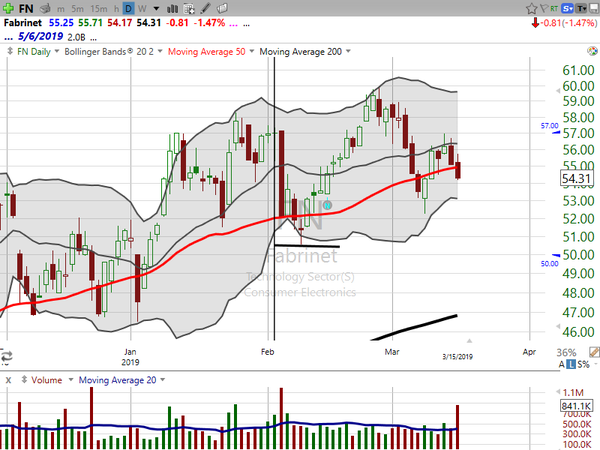Screen dimensions: 600x450
Task: Expand the Moving Average 50 dropdown arrow
Action: [252, 51]
